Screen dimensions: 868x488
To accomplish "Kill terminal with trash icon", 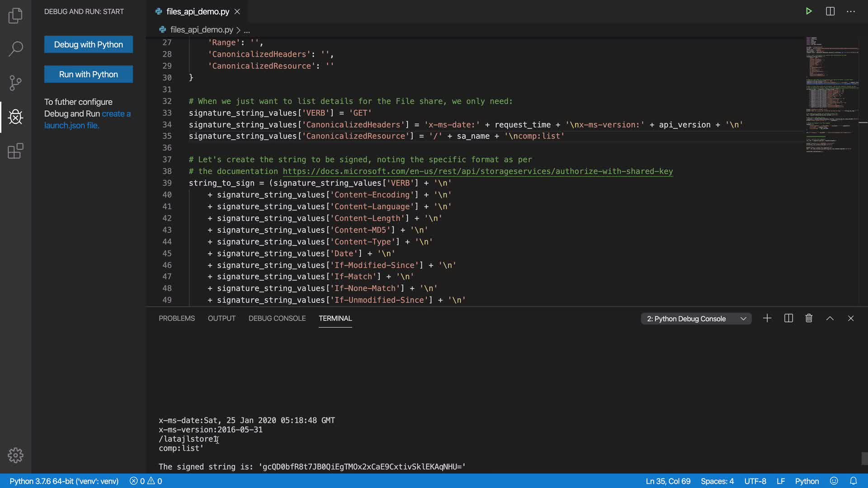I will [809, 319].
